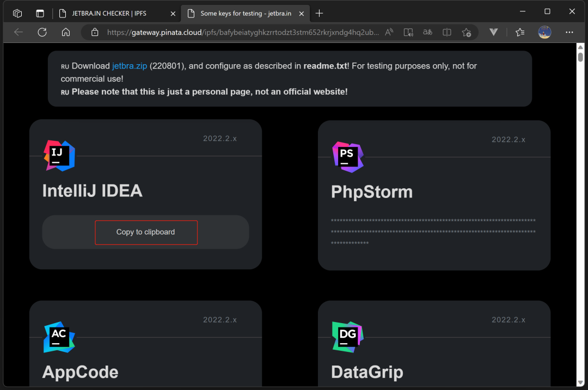Click DataGrip's 2022.2.x version label
The image size is (588, 390).
pyautogui.click(x=509, y=320)
